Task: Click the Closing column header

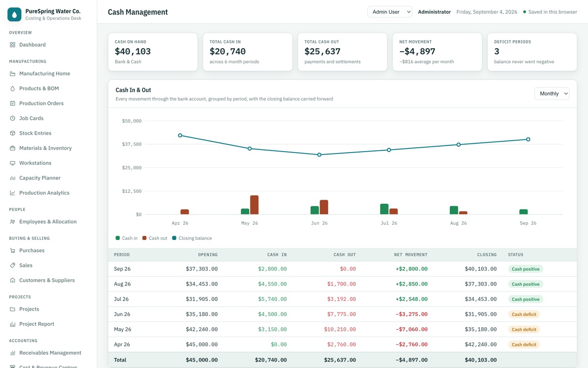Action: click(487, 255)
